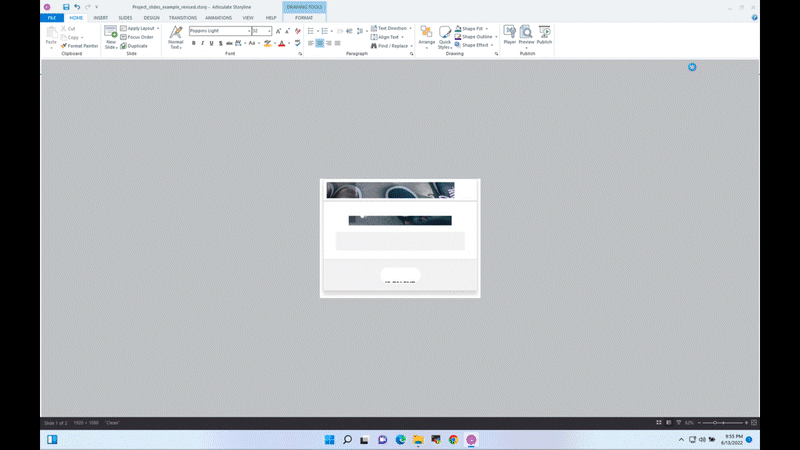Open the Normal Text styles dropdown
This screenshot has height=450, width=800.
(176, 37)
